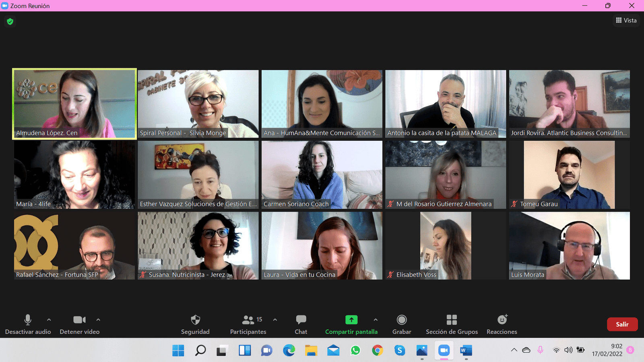Toggle the taskbar microphone indicator
Screen dimensions: 644x362
pos(540,350)
